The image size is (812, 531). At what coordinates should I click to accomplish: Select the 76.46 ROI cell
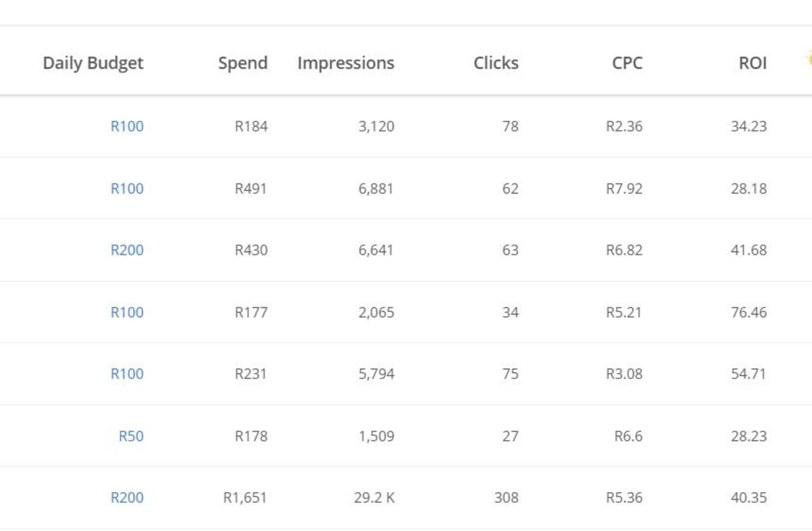pos(748,312)
